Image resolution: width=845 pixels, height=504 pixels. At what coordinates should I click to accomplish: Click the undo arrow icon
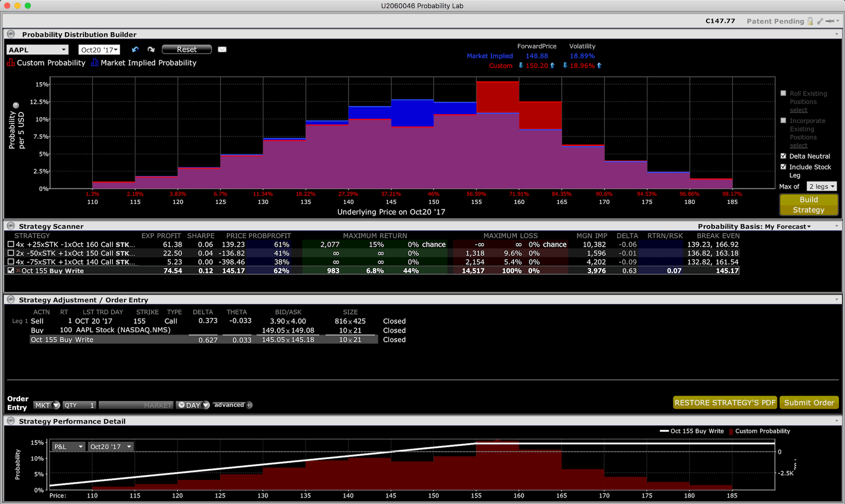135,50
